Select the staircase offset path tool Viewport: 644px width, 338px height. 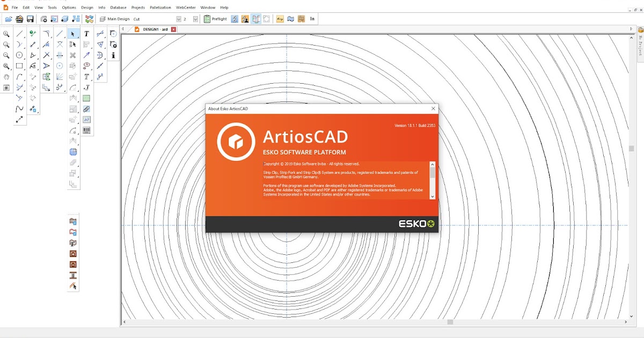click(x=46, y=87)
